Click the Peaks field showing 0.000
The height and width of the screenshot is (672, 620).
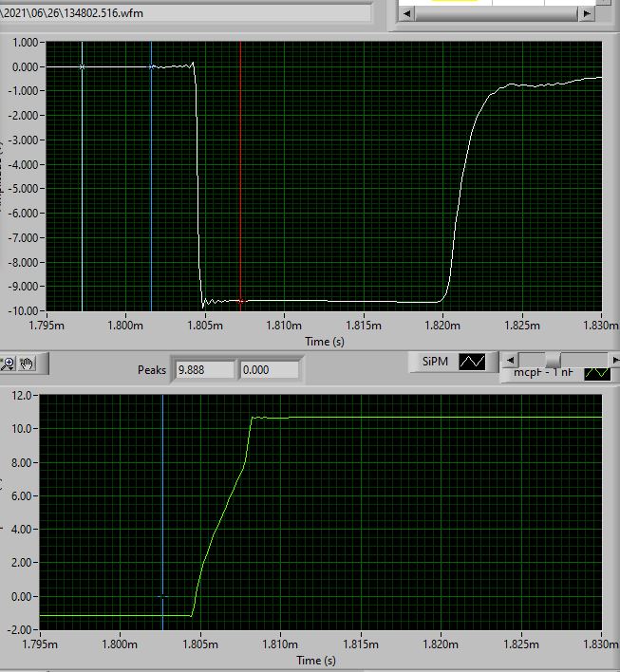tap(270, 370)
